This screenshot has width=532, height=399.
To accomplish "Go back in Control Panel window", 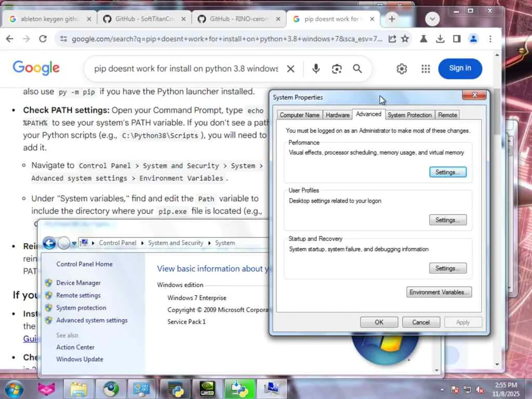I will pyautogui.click(x=49, y=243).
